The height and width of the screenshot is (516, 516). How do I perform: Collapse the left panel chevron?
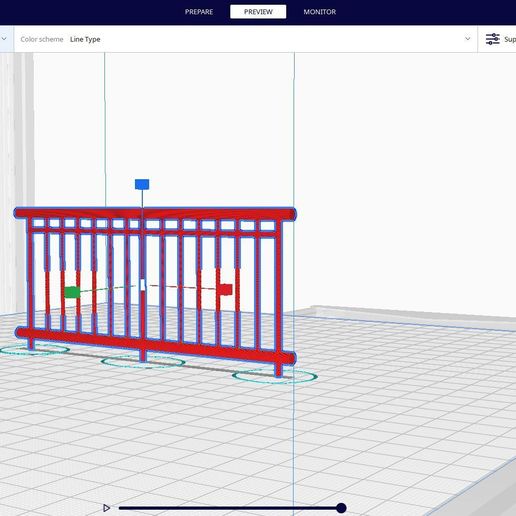point(4,39)
